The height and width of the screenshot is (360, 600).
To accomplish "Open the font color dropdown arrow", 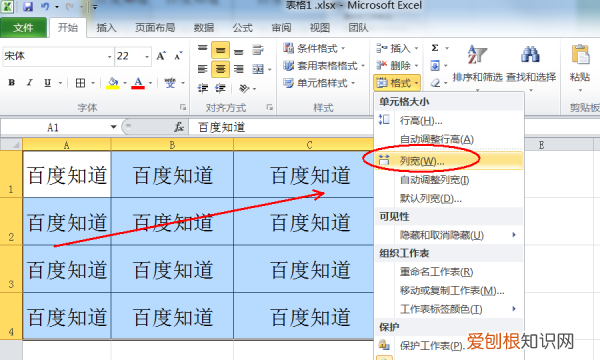I will point(150,83).
